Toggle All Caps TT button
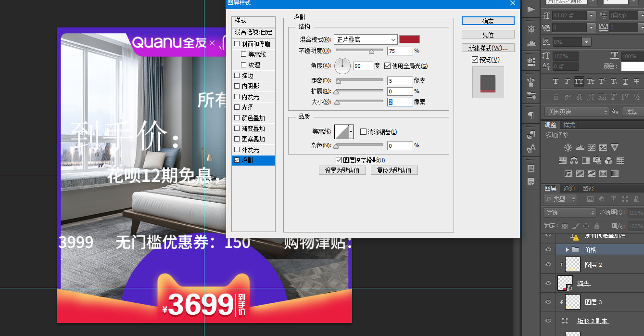Screen dimensions: 644x336 point(579,81)
